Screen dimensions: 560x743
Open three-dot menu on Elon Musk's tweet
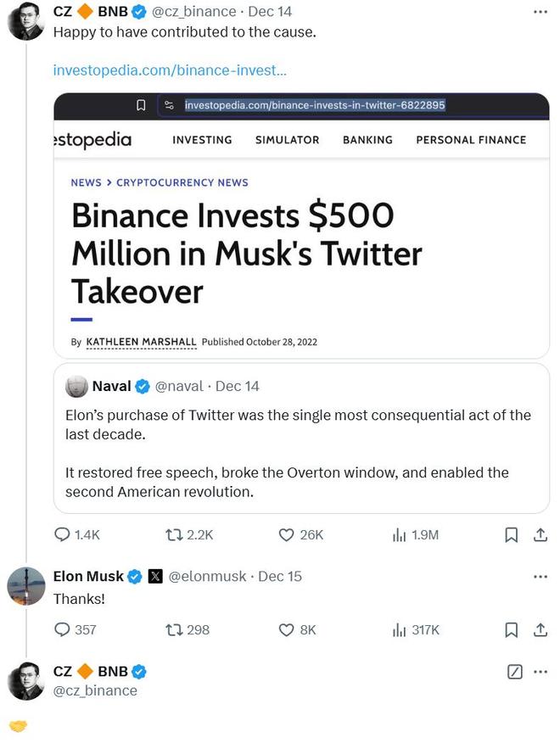pos(540,577)
